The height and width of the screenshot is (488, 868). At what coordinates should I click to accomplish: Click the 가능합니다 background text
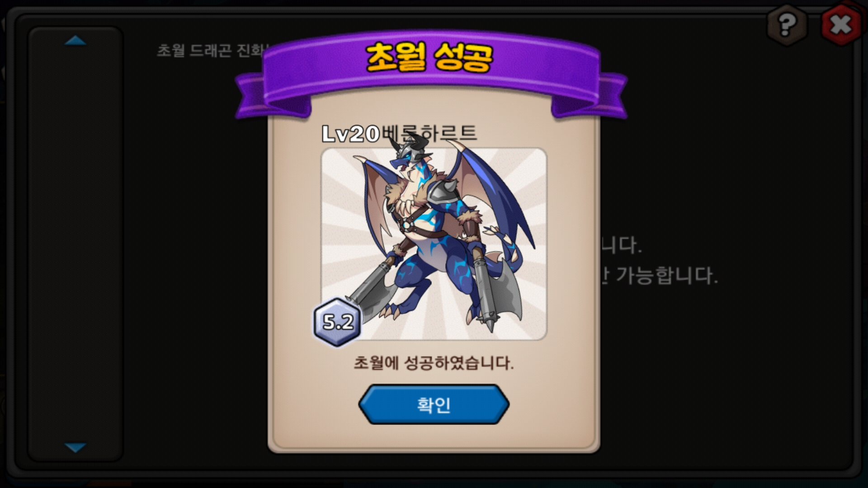coord(667,275)
